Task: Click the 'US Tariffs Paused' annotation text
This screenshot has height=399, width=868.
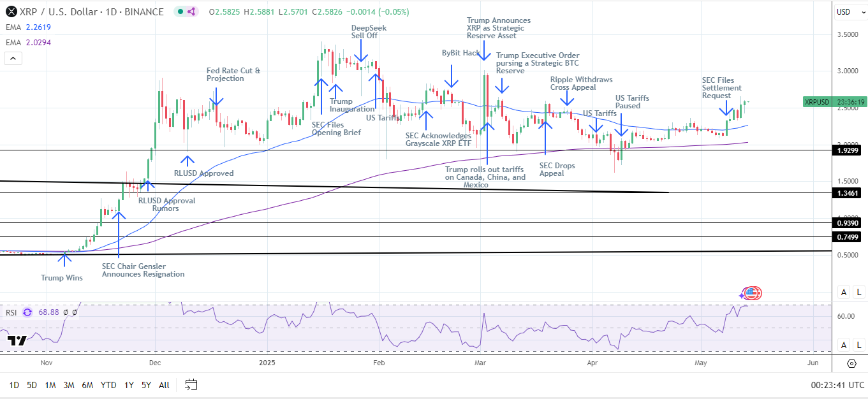Action: [632, 102]
